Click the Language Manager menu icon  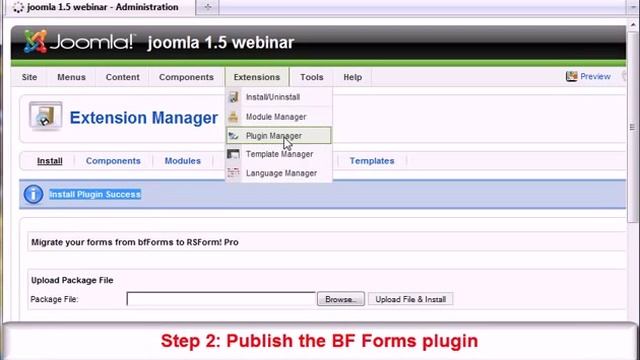point(233,173)
